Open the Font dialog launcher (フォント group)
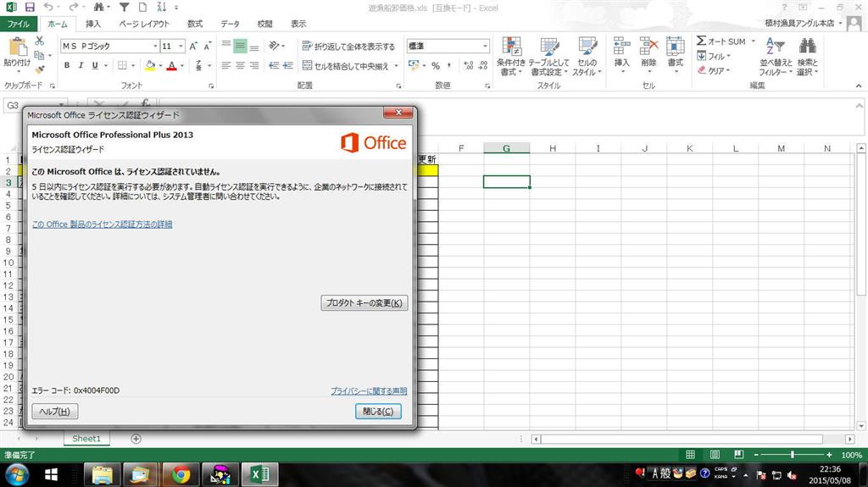 coord(211,86)
